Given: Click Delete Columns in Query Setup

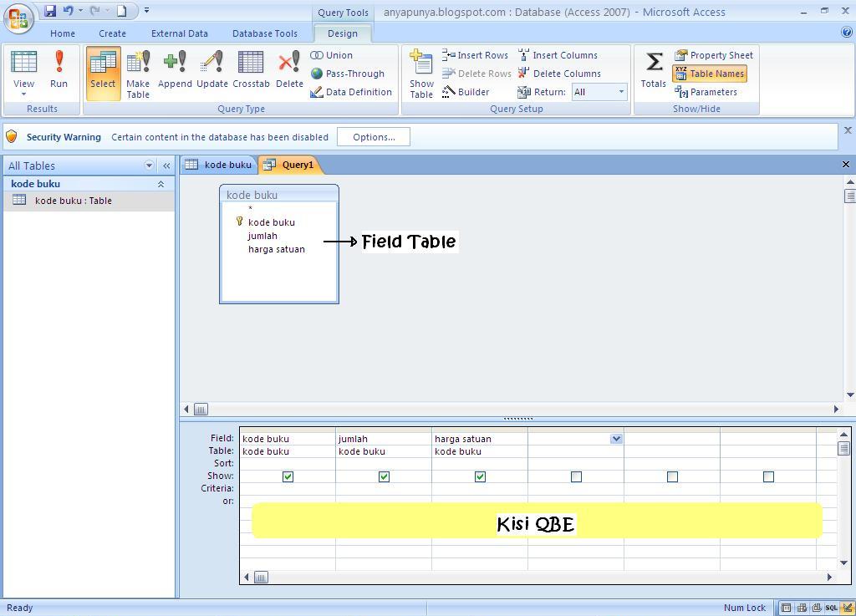Looking at the screenshot, I should pos(559,74).
